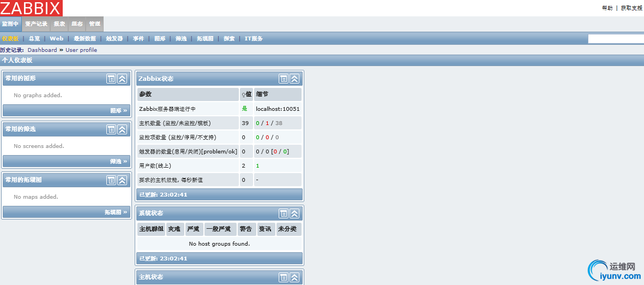
Task: Click the 拓扑图 » link in favourite maps
Action: tap(116, 212)
